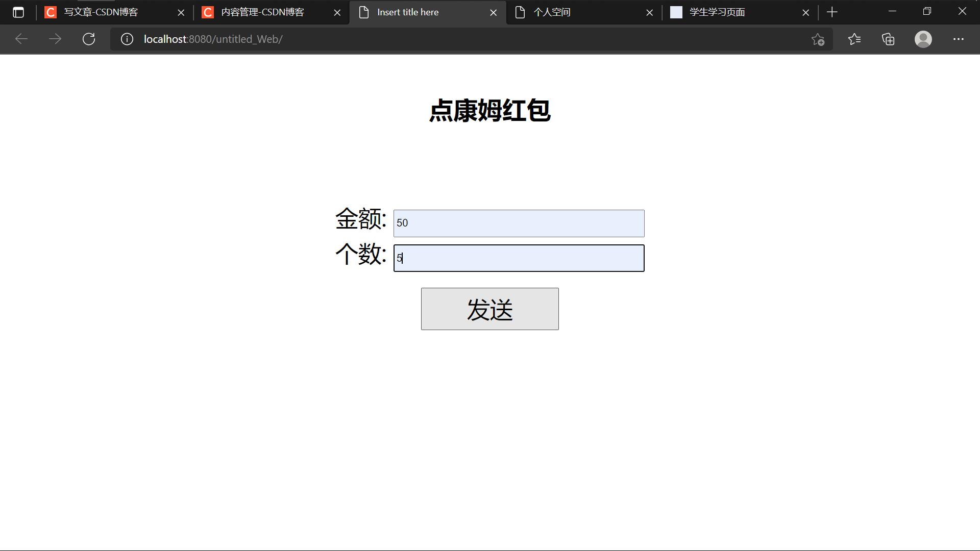The width and height of the screenshot is (980, 551).
Task: Go forward to next page
Action: (x=55, y=39)
